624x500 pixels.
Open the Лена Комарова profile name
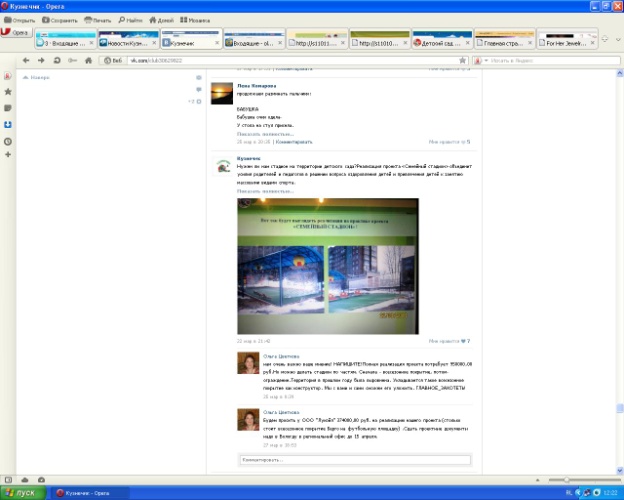click(x=256, y=86)
